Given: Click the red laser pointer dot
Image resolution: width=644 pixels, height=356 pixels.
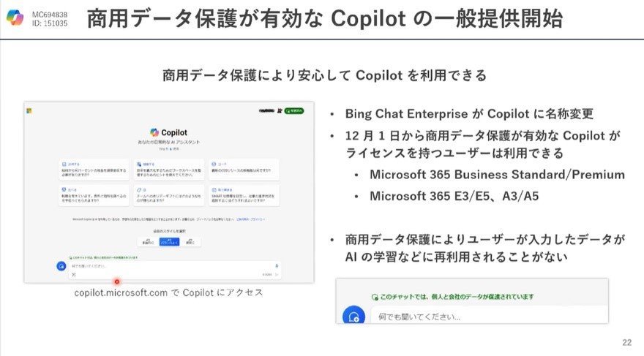Looking at the screenshot, I should coord(117,281).
